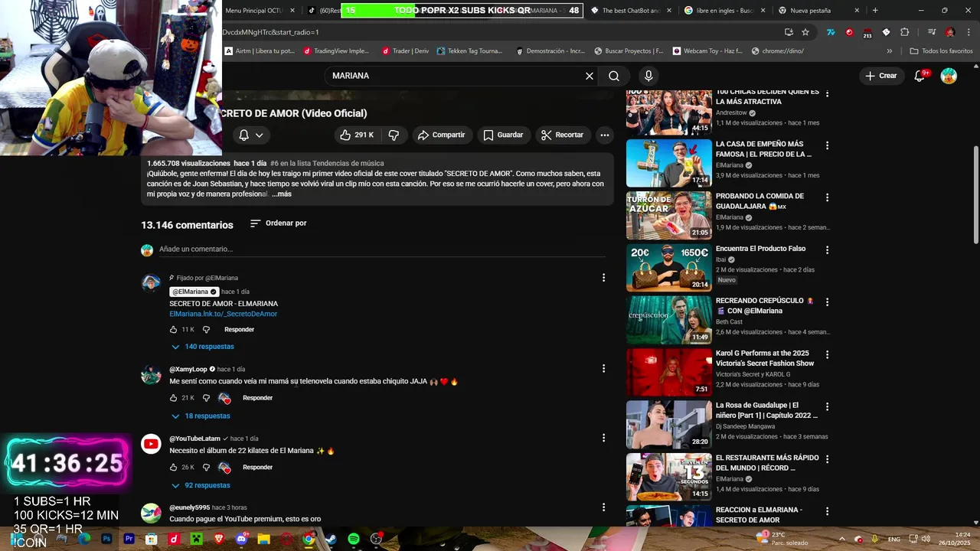Image resolution: width=980 pixels, height=551 pixels.
Task: Open Todos los favoritos folder
Action: (941, 51)
